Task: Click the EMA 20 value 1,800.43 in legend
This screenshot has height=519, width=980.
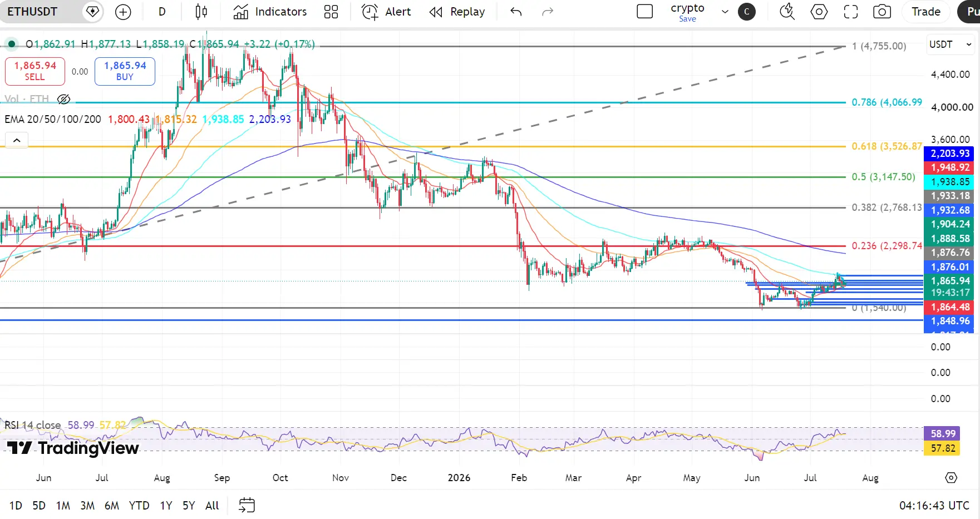Action: [129, 119]
